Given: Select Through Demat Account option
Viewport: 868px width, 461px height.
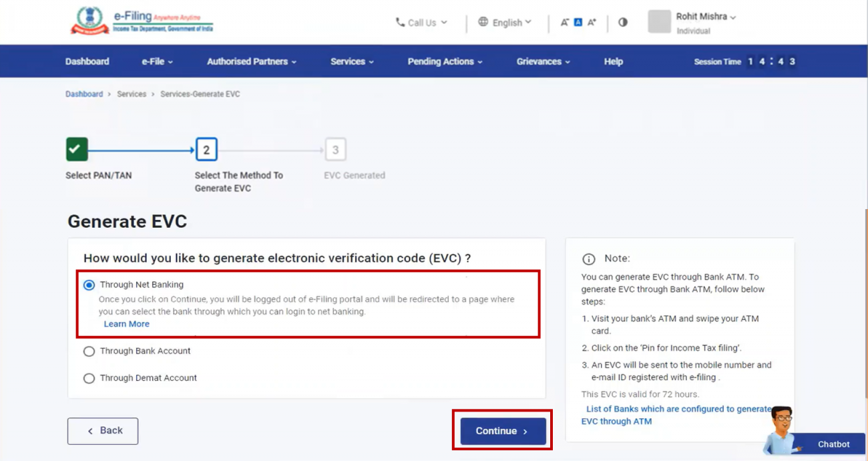Looking at the screenshot, I should (89, 377).
